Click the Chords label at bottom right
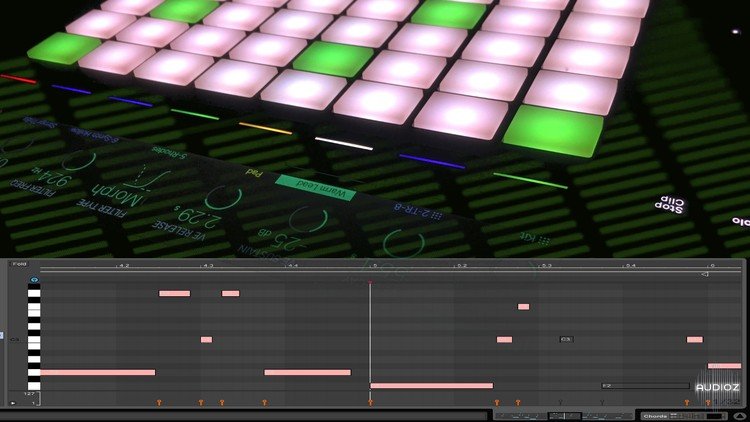This screenshot has height=422, width=750. (x=656, y=415)
